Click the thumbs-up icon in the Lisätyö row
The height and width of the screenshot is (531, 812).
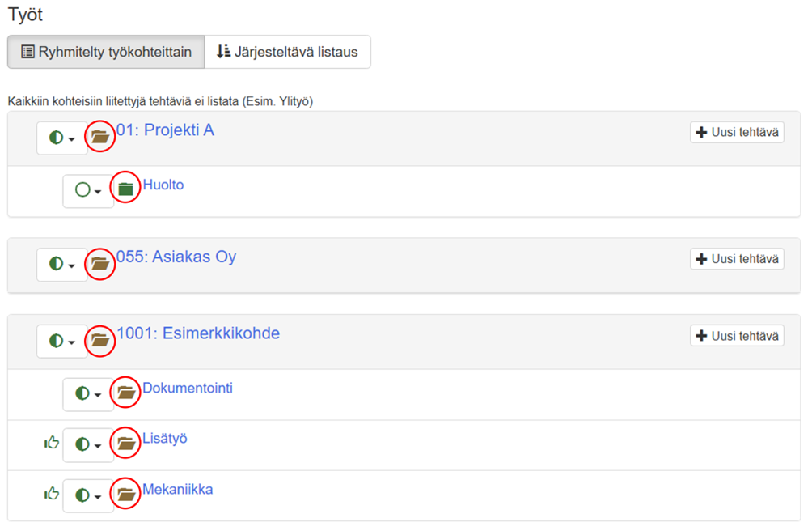click(52, 443)
